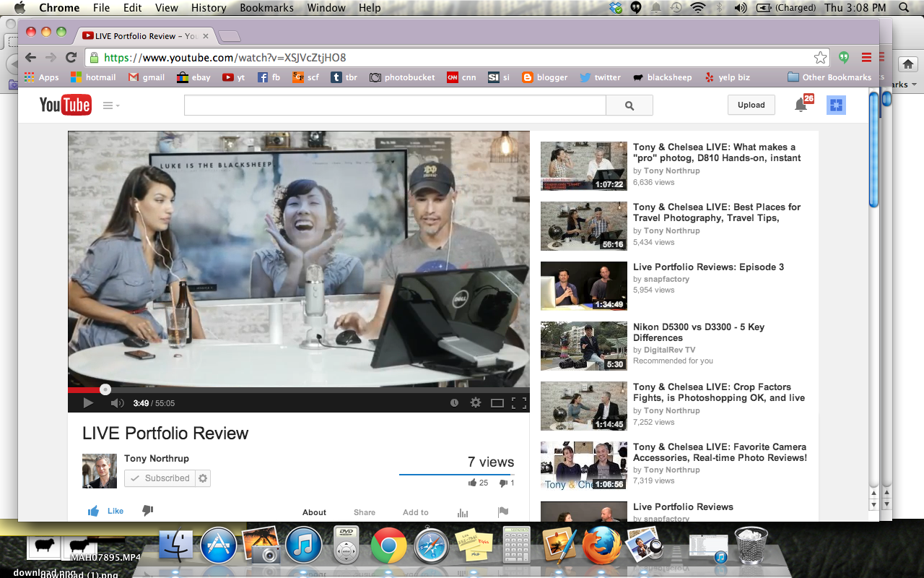The height and width of the screenshot is (578, 924).
Task: Open the View menu
Action: (x=167, y=8)
